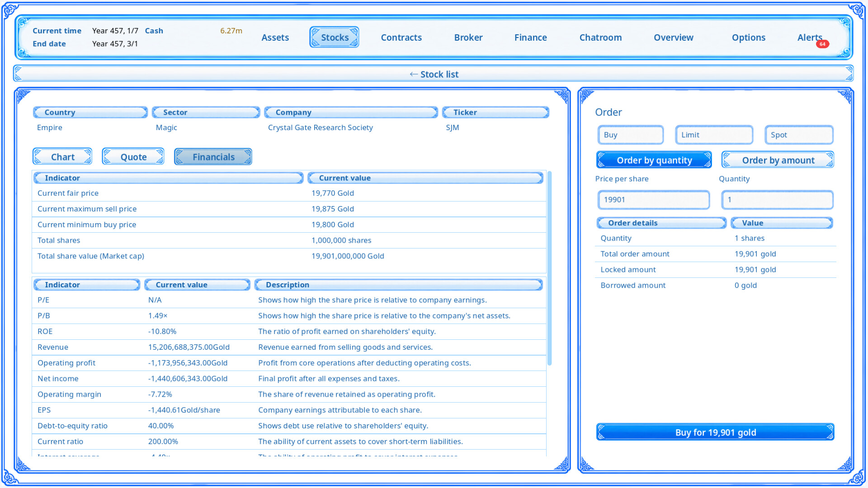This screenshot has width=868, height=488.
Task: Open the Chatroom
Action: pos(600,38)
